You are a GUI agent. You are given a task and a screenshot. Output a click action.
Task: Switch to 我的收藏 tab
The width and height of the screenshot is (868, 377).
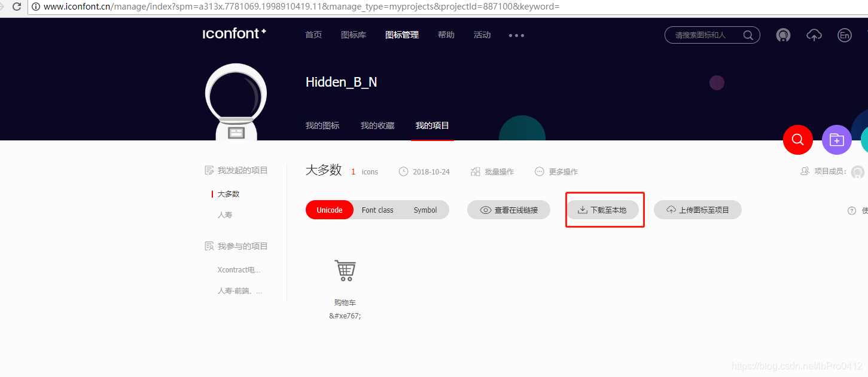377,125
